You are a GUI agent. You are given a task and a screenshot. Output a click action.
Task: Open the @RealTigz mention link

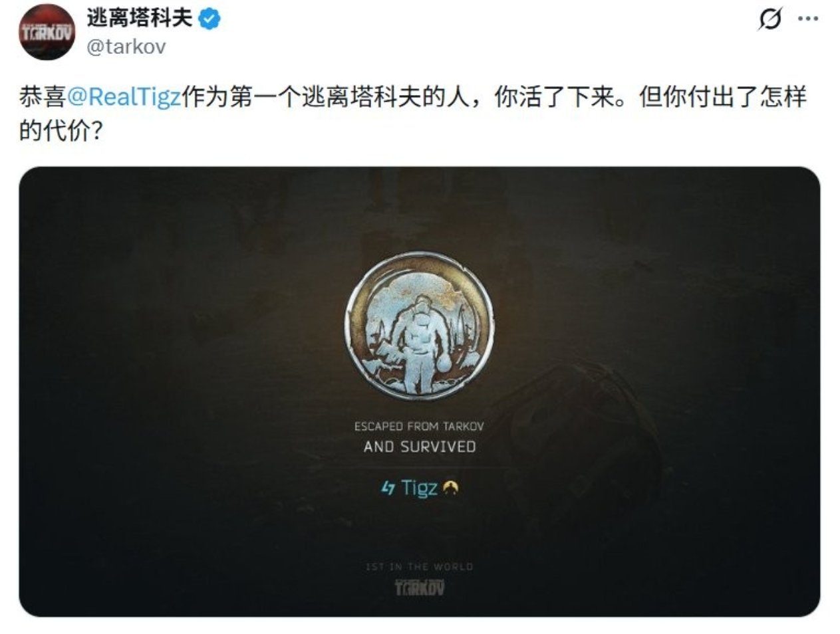(x=124, y=97)
